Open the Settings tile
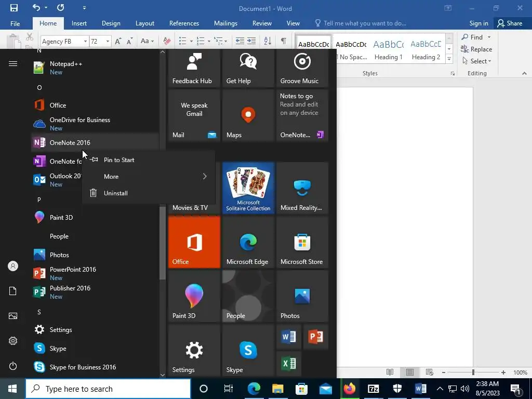The image size is (532, 399). [194, 350]
